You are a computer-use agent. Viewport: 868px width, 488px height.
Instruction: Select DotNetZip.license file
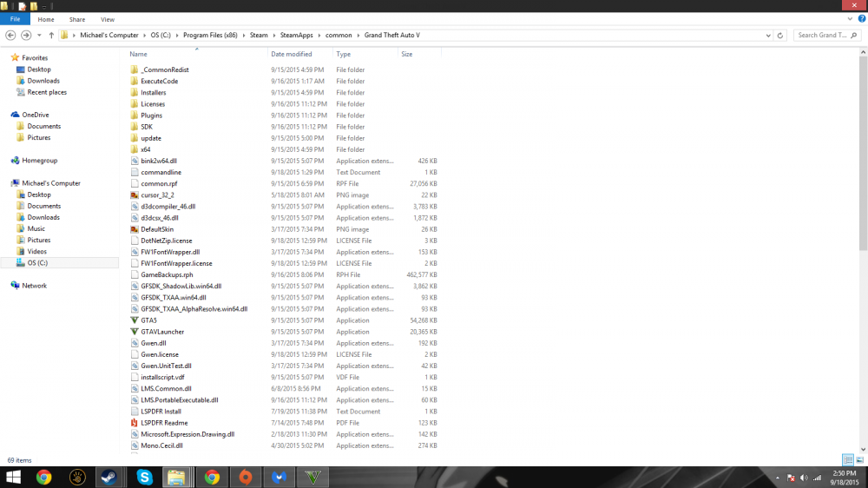(166, 241)
